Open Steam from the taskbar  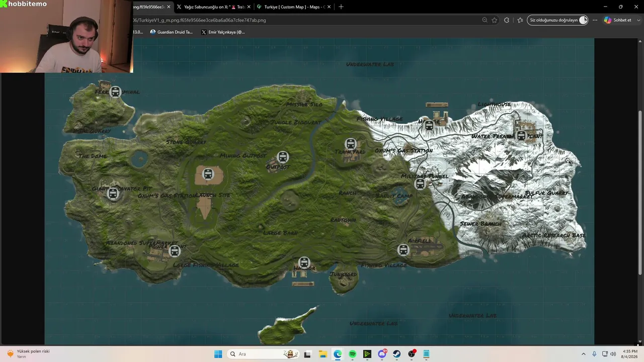pos(397,354)
